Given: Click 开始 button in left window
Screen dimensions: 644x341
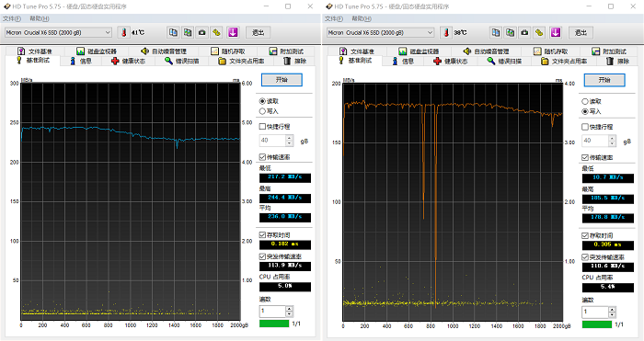Looking at the screenshot, I should [x=282, y=80].
